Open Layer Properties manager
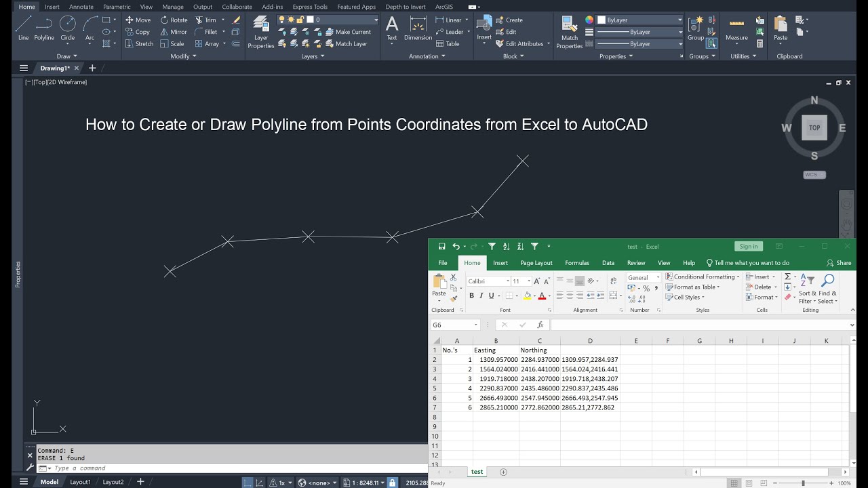 [261, 32]
